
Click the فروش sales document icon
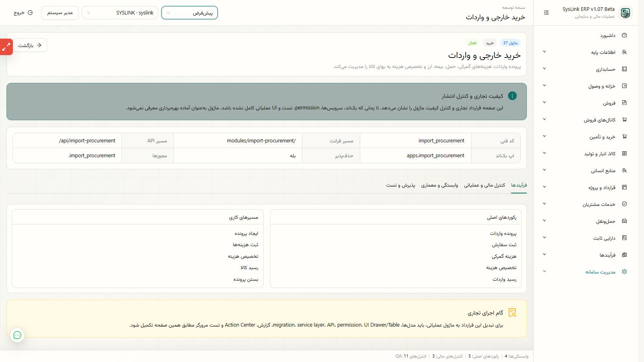[x=624, y=103]
